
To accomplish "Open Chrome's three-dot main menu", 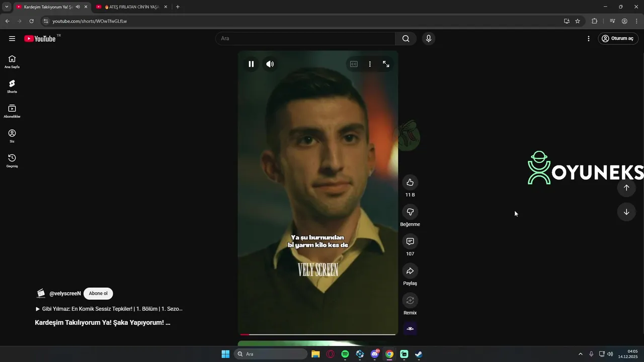I will (636, 21).
